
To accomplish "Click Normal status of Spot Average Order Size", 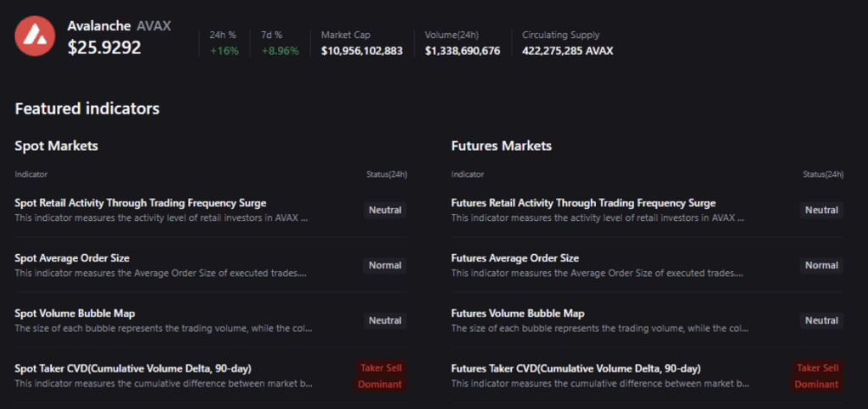I will (385, 265).
